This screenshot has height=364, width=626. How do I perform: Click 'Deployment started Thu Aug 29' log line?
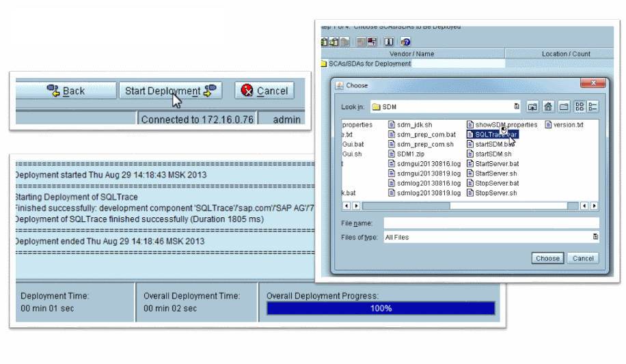(x=111, y=175)
